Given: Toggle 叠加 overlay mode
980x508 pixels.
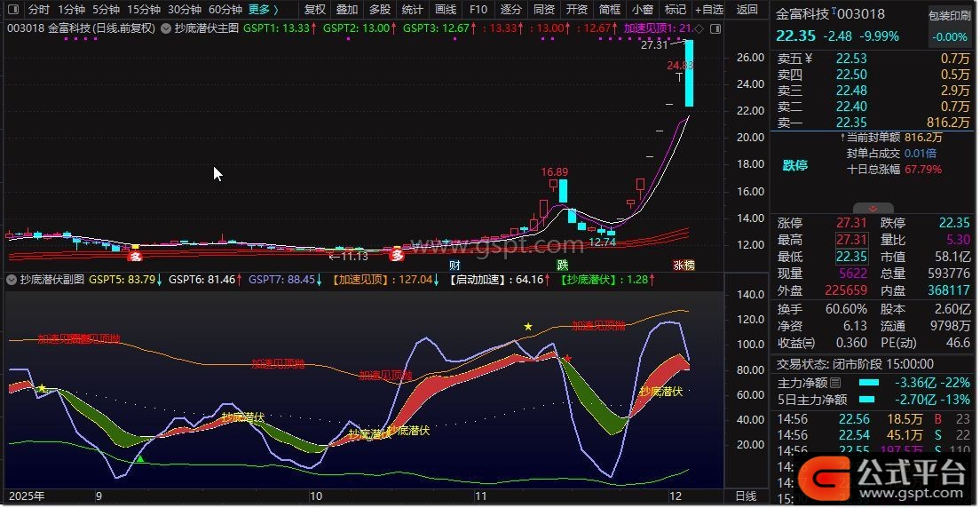Looking at the screenshot, I should pyautogui.click(x=347, y=10).
